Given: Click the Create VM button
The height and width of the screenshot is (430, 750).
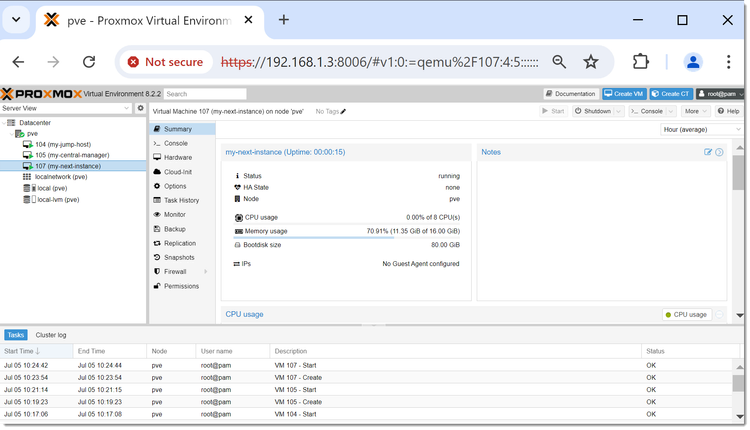Looking at the screenshot, I should [624, 94].
